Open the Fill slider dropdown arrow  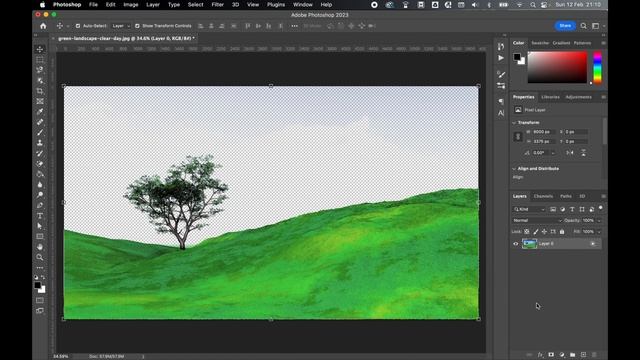tap(599, 232)
